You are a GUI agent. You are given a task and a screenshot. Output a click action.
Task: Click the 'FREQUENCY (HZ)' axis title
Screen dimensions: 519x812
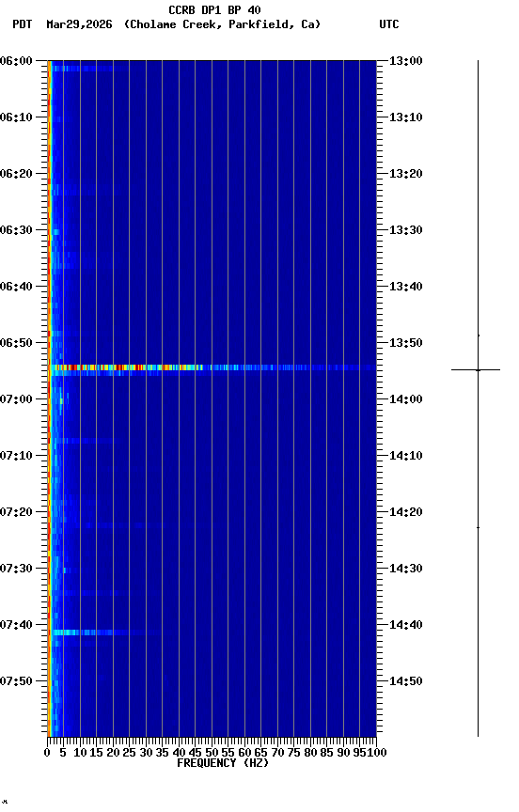[223, 764]
